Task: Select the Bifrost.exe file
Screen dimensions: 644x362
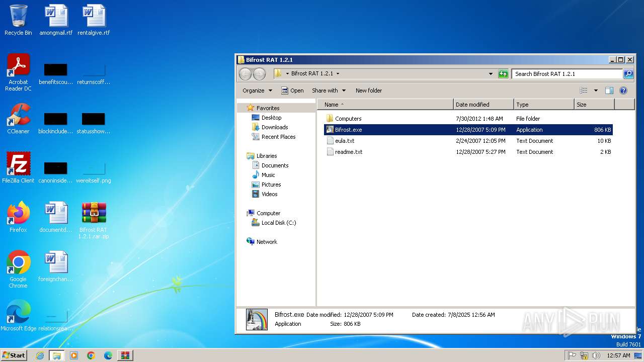Action: point(468,130)
